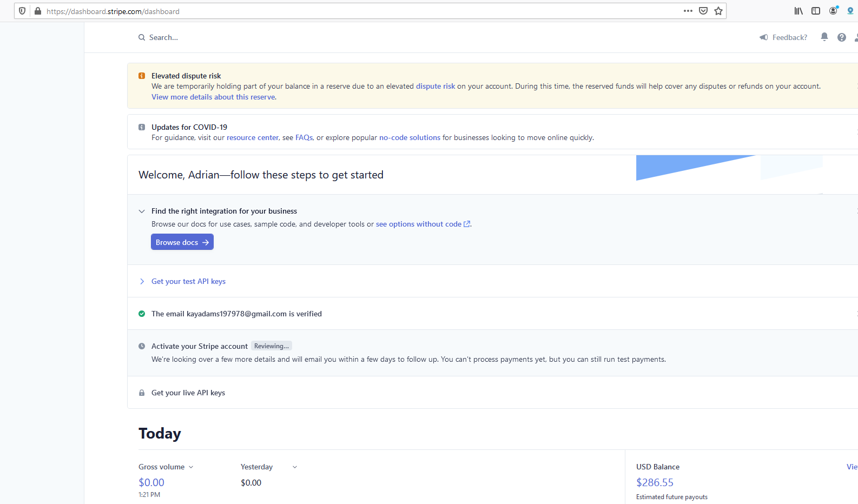Collapse the Find the right integration section
The height and width of the screenshot is (504, 858).
(142, 211)
